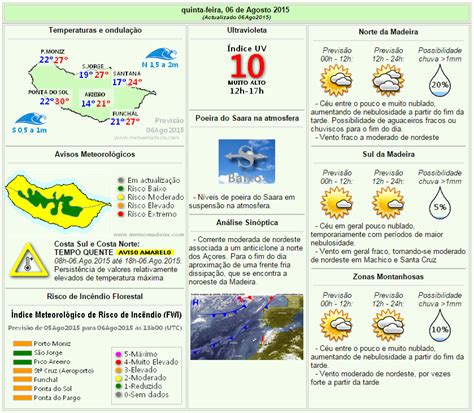Screen dimensions: 474x413
Task: Click the 3-Elevado orange legend dot
Action: [118, 370]
